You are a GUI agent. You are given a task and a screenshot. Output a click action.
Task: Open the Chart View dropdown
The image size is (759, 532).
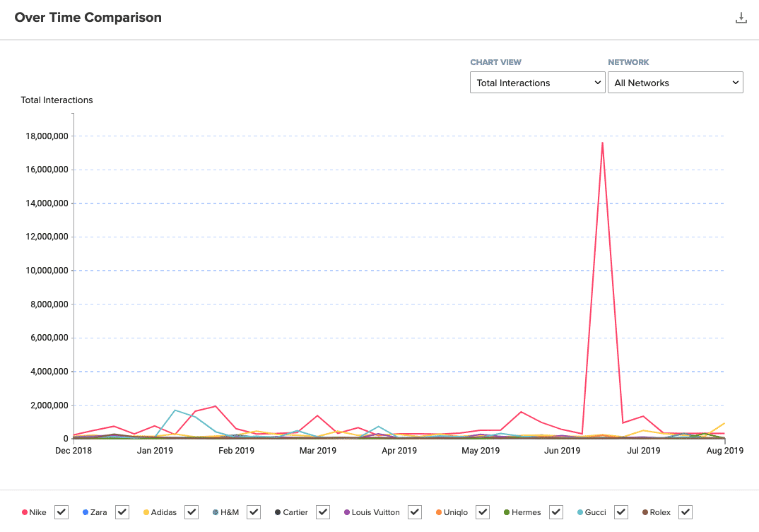(537, 83)
